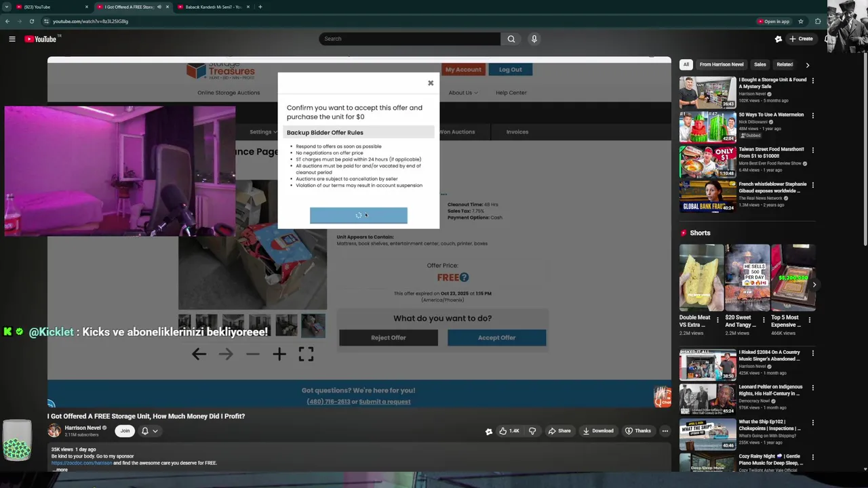The image size is (868, 488).
Task: Open the tab search chevron
Action: pos(7,7)
